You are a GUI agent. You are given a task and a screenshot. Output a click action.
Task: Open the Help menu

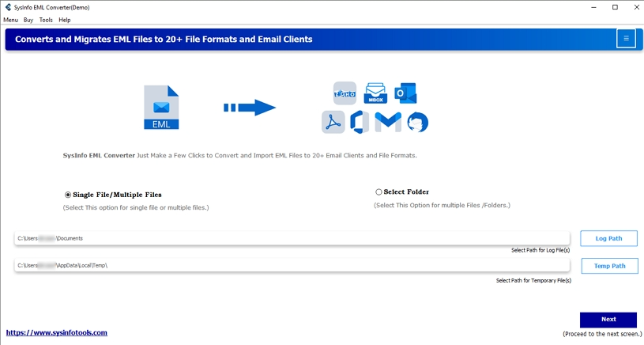pyautogui.click(x=65, y=20)
